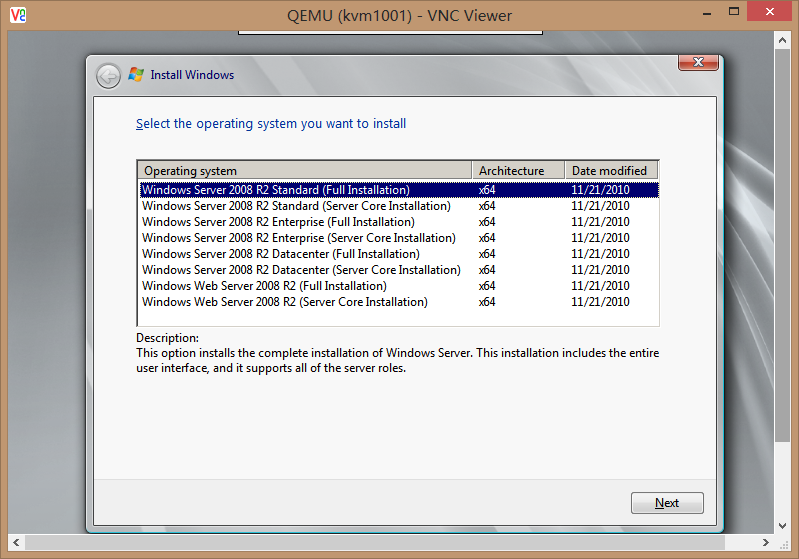Maximize the VNC Viewer window
The height and width of the screenshot is (559, 799).
[734, 12]
